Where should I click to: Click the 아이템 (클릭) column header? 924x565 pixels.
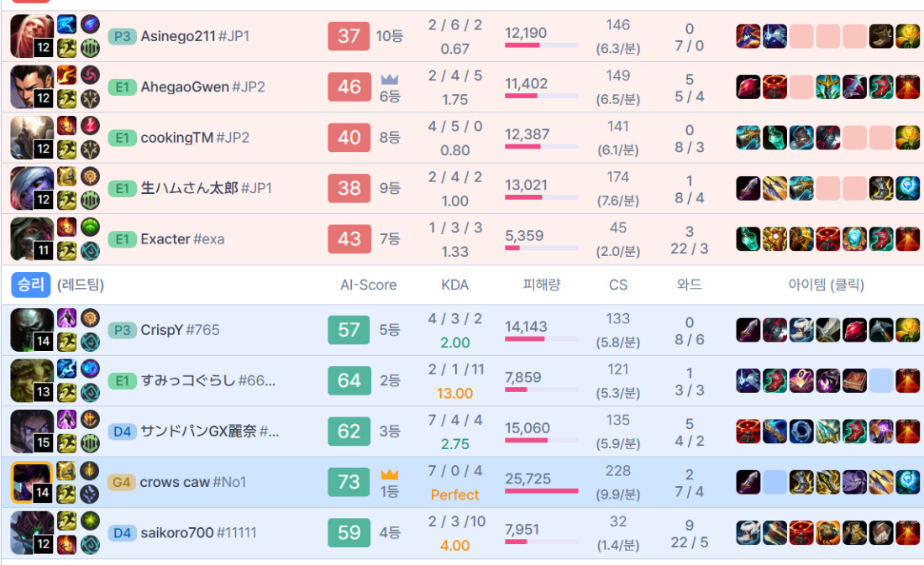(x=826, y=285)
